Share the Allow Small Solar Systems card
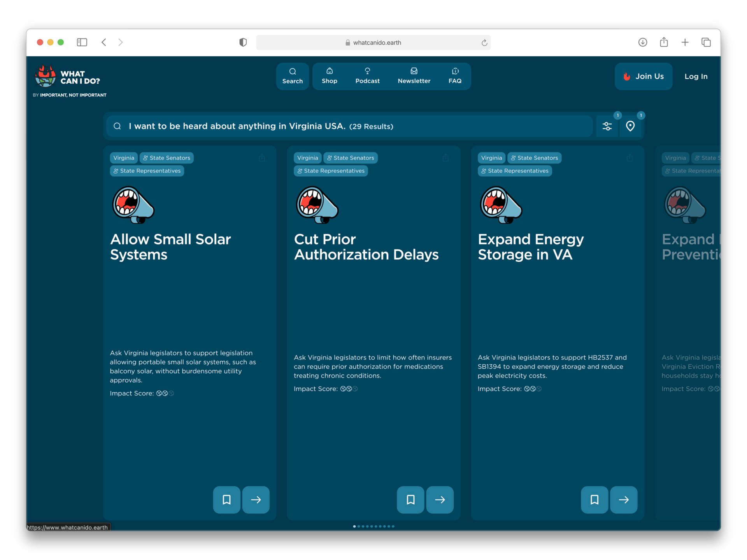Image resolution: width=747 pixels, height=560 pixels. 262,158
